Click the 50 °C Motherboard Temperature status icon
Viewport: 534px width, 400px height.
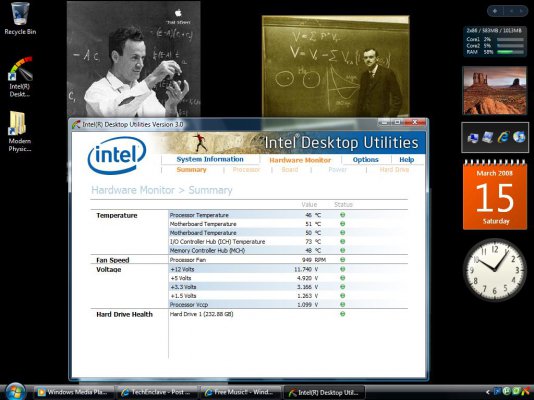click(343, 233)
